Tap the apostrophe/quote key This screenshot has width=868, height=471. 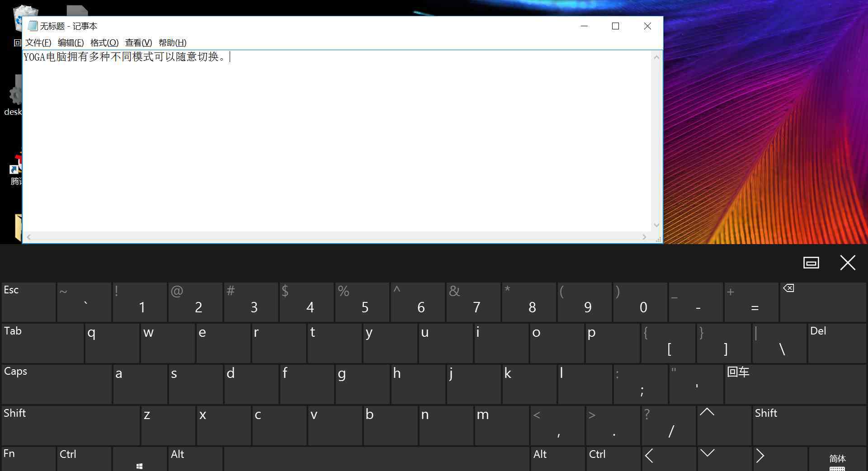point(696,384)
